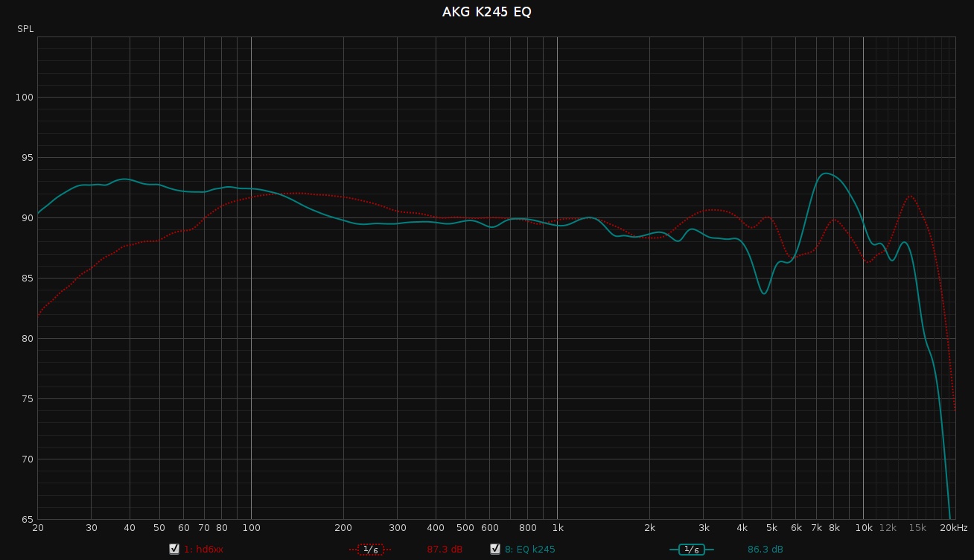Screen dimensions: 974x560
Task: Click the 12k tick on frequency axis
Action: (888, 528)
